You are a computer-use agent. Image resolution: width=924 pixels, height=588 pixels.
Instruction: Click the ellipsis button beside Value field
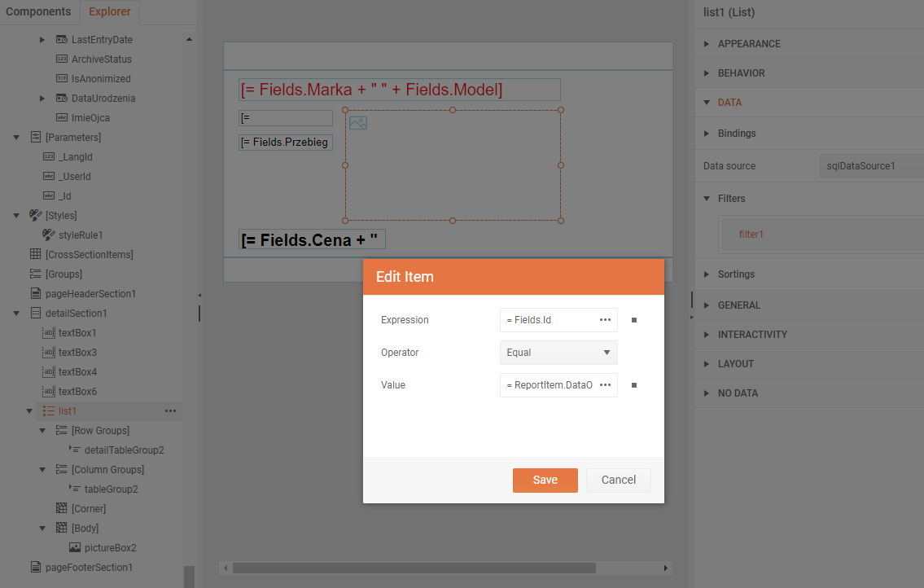(x=605, y=385)
